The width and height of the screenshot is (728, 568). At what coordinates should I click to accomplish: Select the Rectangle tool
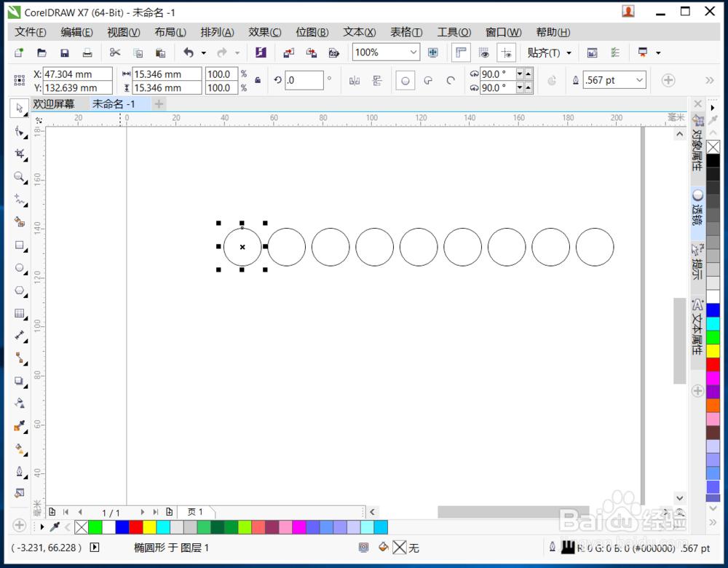point(19,245)
